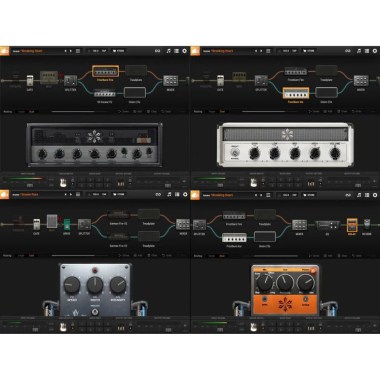Image resolution: width=380 pixels, height=380 pixels.
Task: Open the preset name dropdown above the black amplifier
Action: point(38,51)
